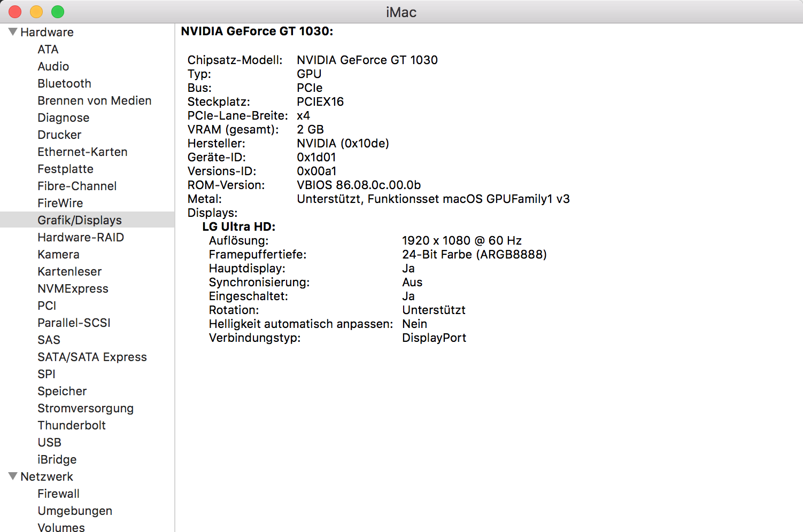Select FireWire in the sidebar
This screenshot has height=532, width=803.
tap(60, 203)
